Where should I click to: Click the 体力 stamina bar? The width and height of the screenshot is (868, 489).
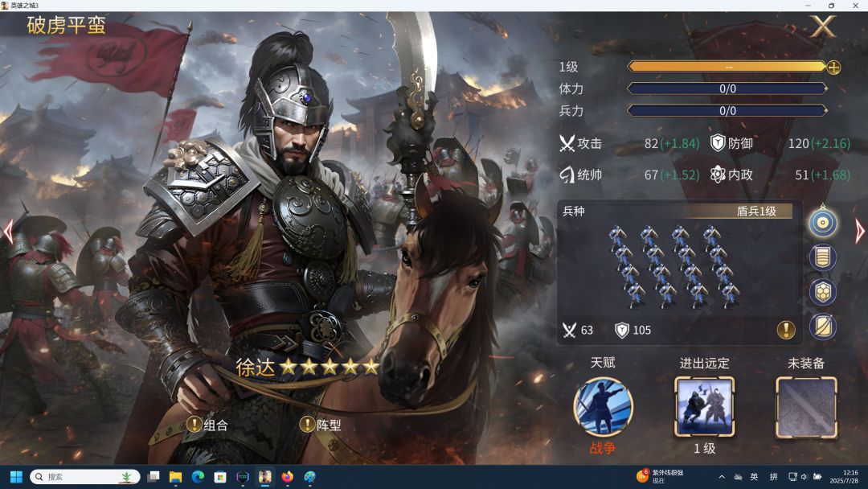tap(727, 88)
